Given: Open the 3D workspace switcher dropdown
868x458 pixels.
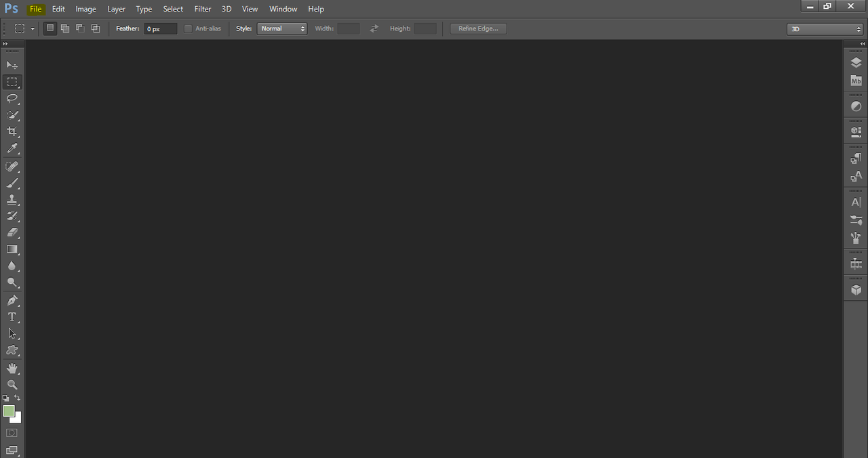Looking at the screenshot, I should pos(825,29).
